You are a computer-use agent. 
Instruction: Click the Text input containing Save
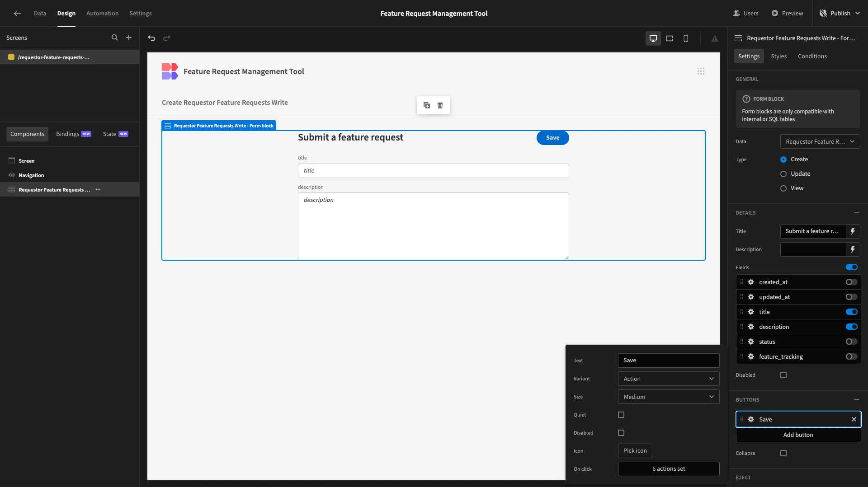tap(668, 361)
